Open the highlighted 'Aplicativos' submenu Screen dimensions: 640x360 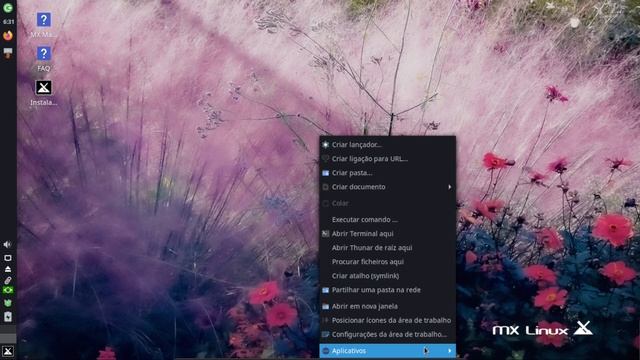pos(387,351)
